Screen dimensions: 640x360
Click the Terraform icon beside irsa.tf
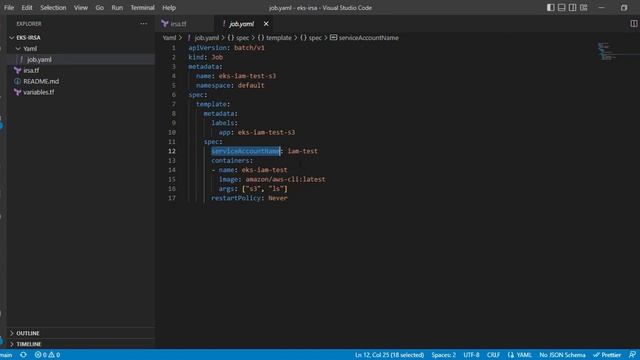coord(18,71)
